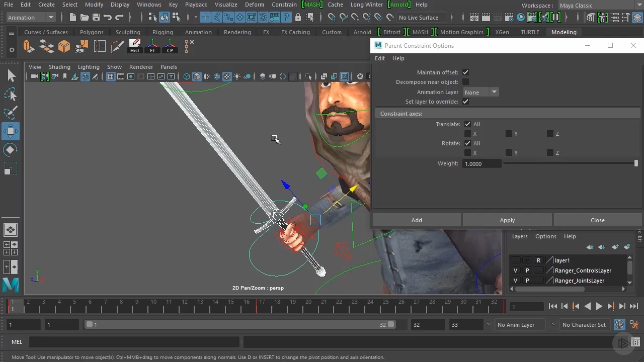This screenshot has height=362, width=644.
Task: Toggle Set layer to override checkbox
Action: coord(465,102)
